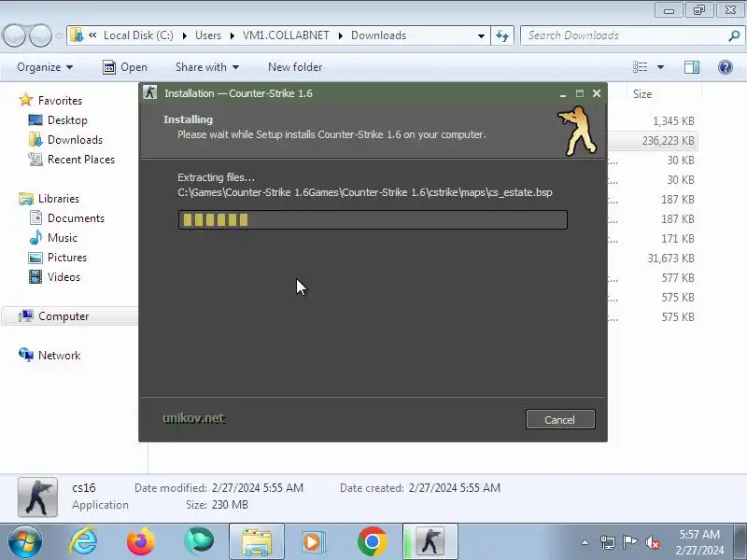Go forward with Explorer forward arrow

pyautogui.click(x=40, y=35)
